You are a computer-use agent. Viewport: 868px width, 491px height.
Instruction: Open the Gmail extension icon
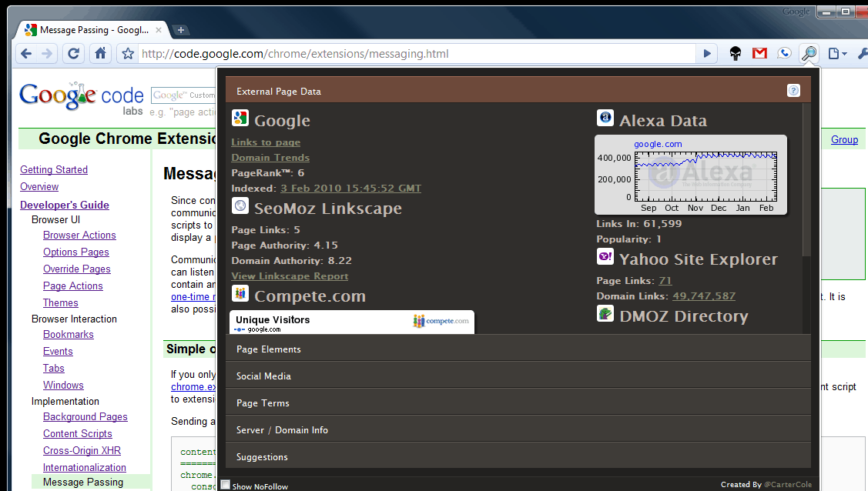[759, 54]
